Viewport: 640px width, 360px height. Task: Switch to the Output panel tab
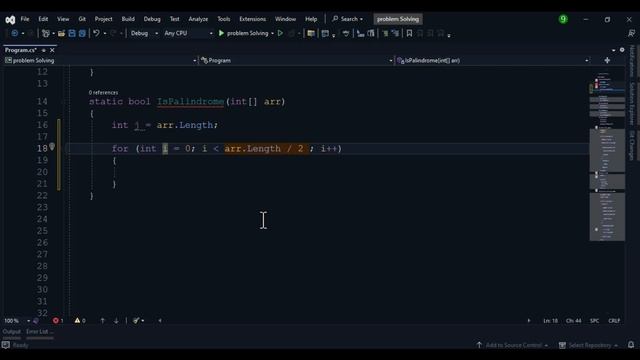(11, 331)
